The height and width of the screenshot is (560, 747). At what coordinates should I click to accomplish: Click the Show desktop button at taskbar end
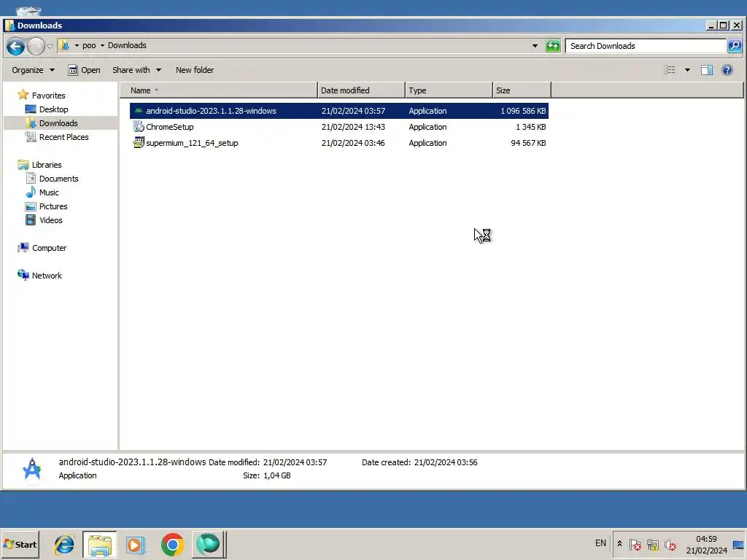coord(739,545)
